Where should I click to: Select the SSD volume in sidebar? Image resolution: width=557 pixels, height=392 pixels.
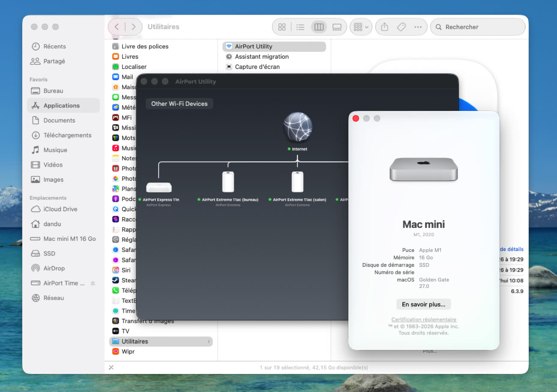(x=63, y=254)
